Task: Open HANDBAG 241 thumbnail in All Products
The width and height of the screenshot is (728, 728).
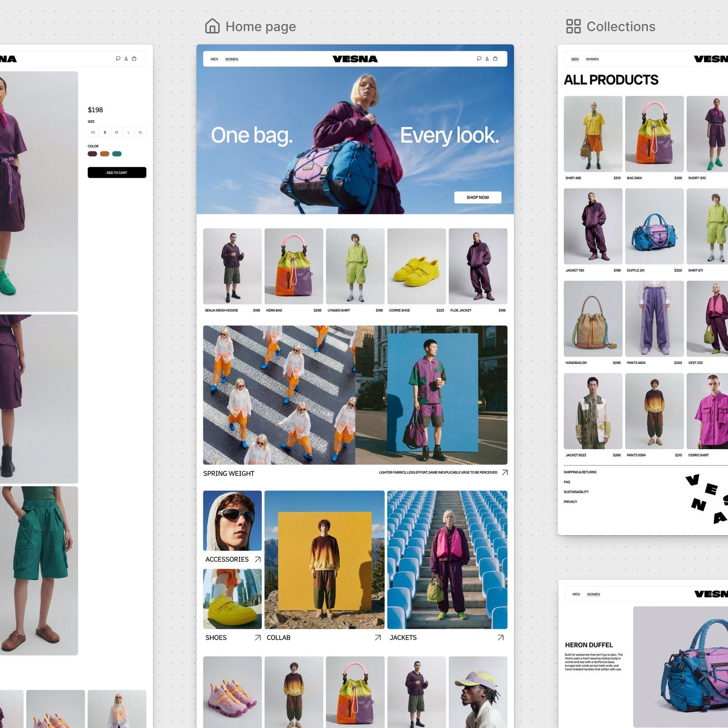Action: coord(593,318)
